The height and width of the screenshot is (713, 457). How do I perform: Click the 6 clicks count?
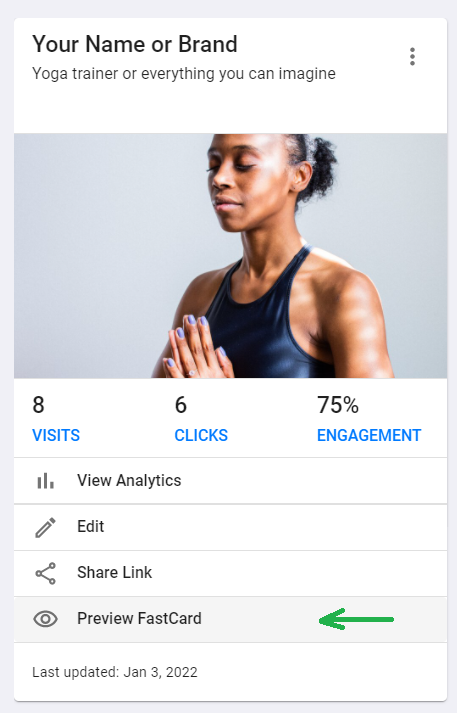coord(181,405)
